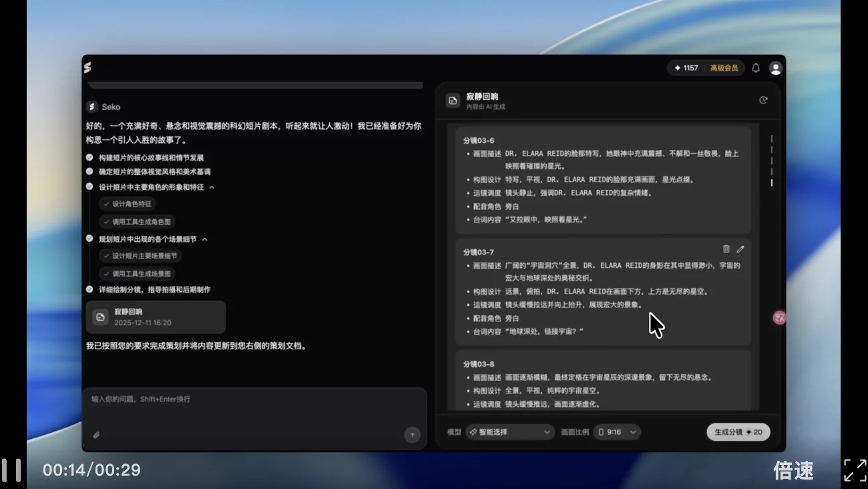Toggle the 设计角色特征 subtask check
Viewport: 868px width, 489px height.
coord(107,204)
